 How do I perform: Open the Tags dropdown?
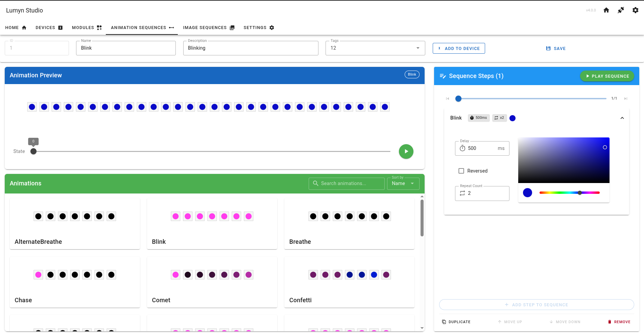[x=418, y=48]
